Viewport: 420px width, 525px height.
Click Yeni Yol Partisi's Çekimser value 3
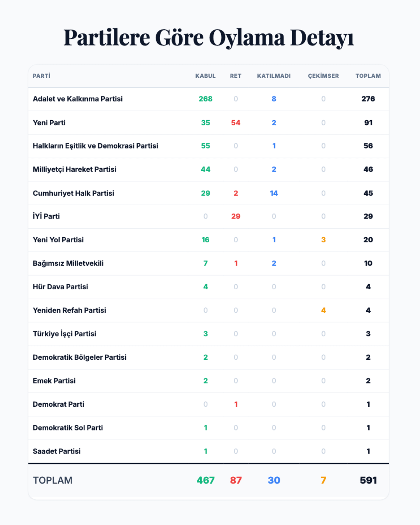point(324,240)
